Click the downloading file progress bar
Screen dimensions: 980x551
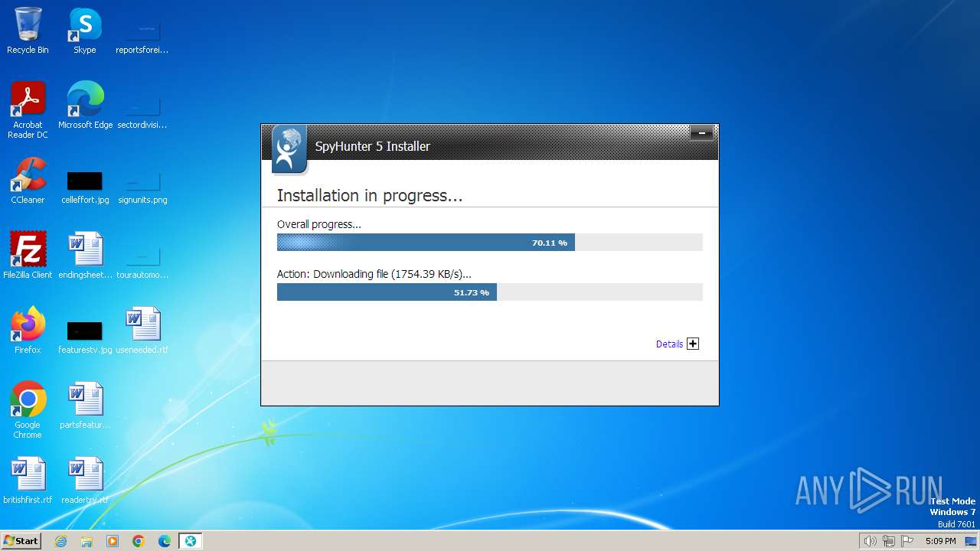click(x=489, y=292)
